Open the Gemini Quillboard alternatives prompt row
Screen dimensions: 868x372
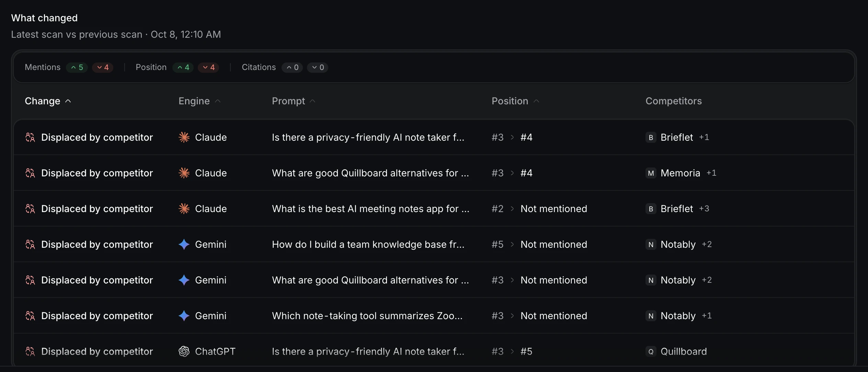tap(434, 280)
